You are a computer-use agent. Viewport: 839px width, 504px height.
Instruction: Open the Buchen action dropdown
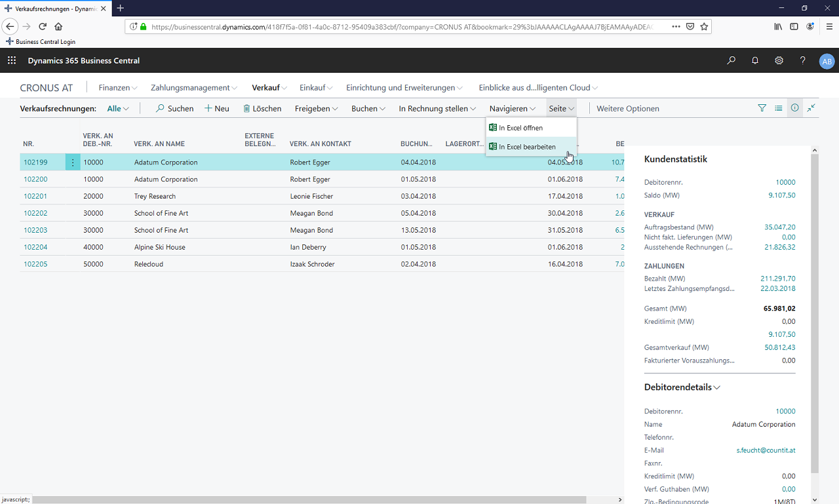[368, 109]
